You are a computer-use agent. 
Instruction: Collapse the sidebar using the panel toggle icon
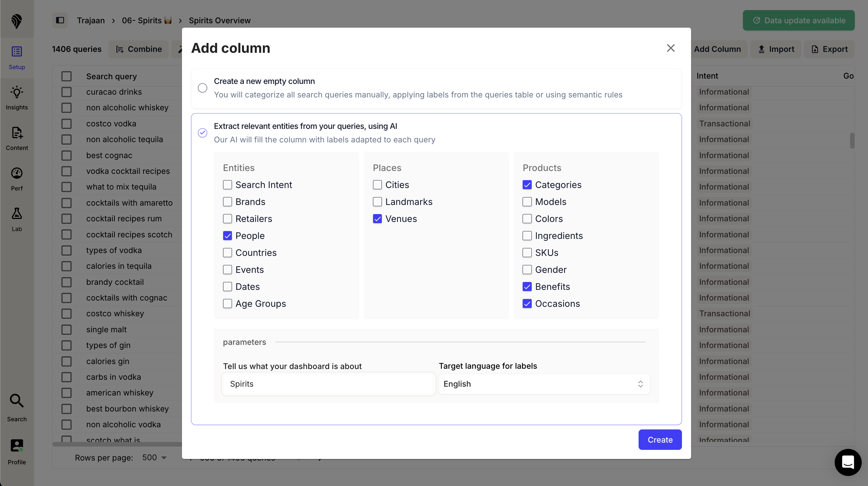(x=60, y=20)
